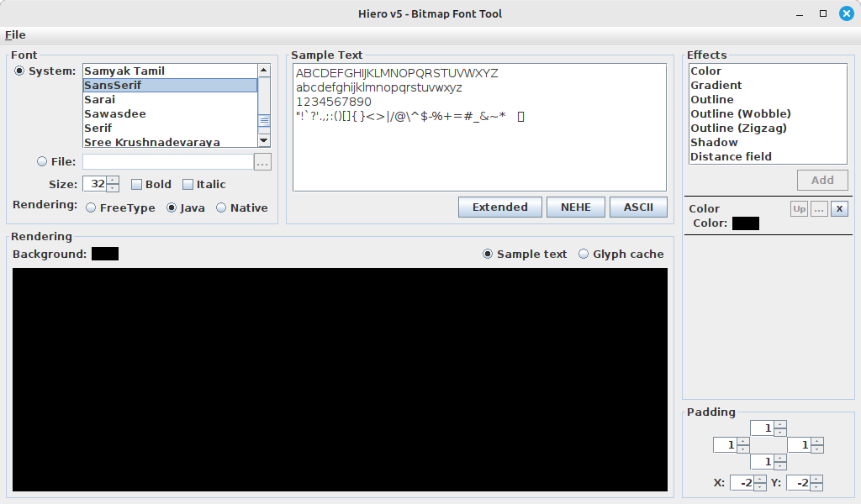Image resolution: width=861 pixels, height=504 pixels.
Task: Select the Shadow effect
Action: 768,142
